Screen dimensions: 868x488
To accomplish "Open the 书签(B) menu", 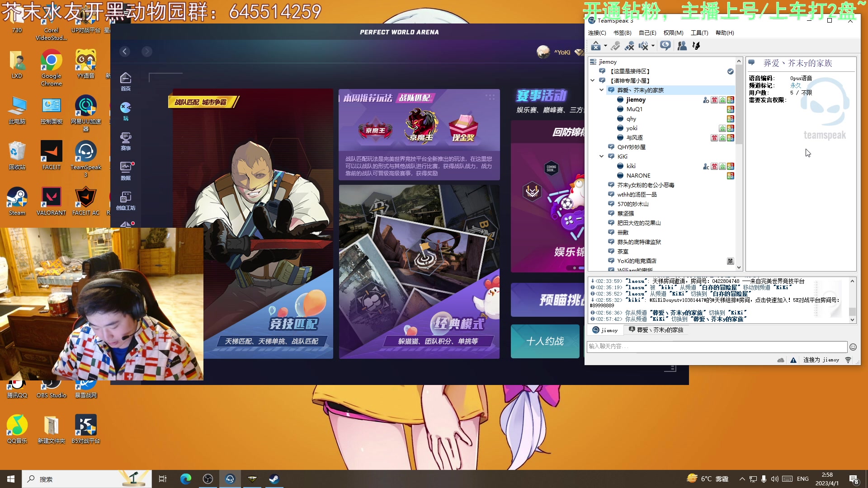I will point(622,33).
